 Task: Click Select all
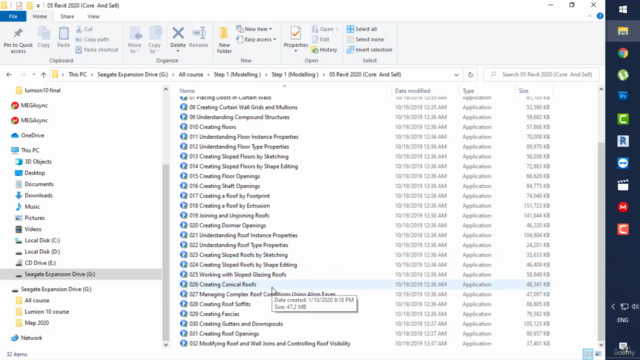362,29
